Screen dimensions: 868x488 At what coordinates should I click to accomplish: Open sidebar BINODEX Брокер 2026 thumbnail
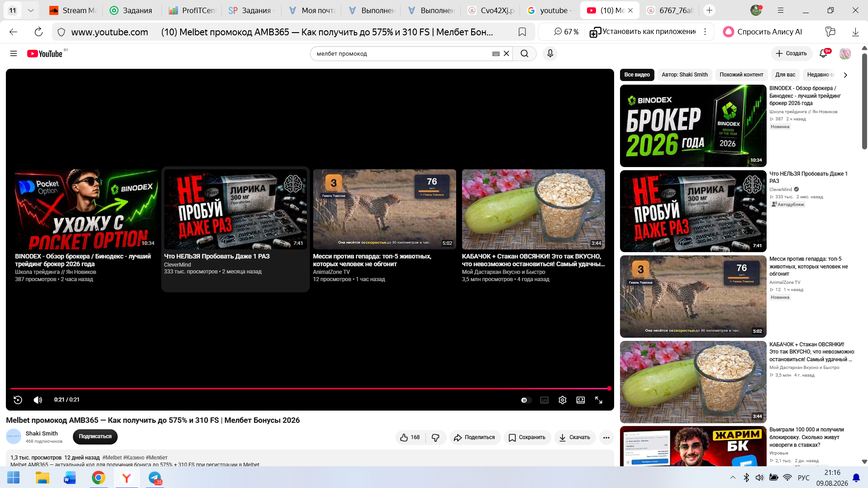693,126
